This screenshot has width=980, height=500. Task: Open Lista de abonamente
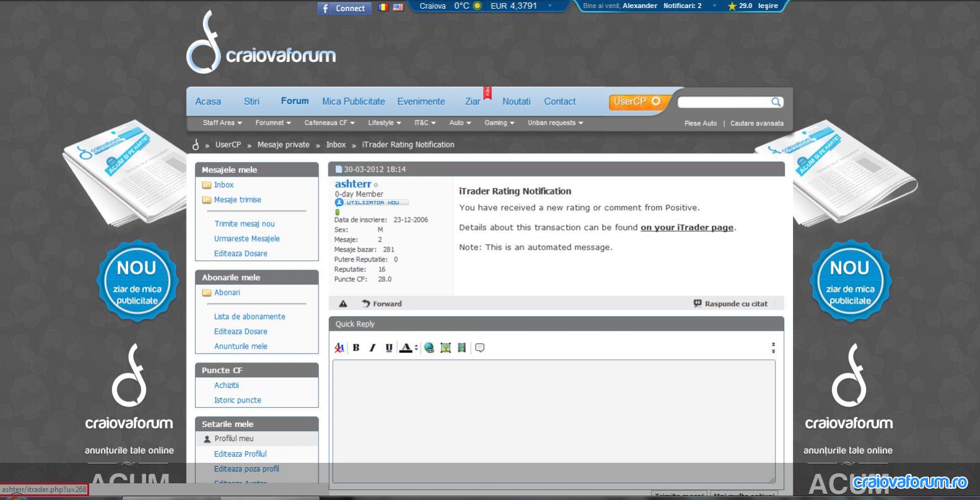[250, 317]
